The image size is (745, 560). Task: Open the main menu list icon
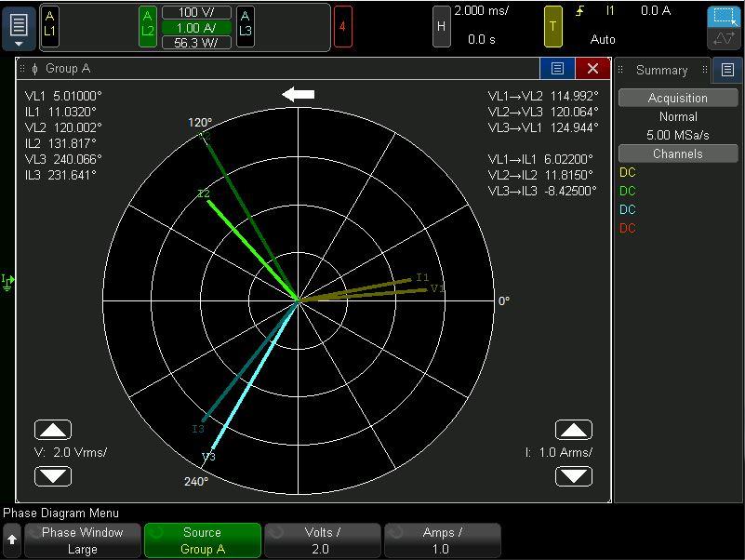[20, 26]
